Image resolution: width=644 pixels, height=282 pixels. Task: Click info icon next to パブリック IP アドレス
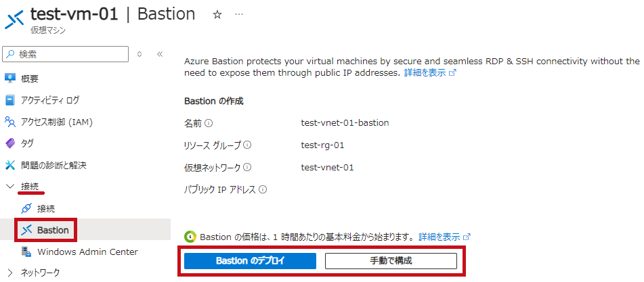pyautogui.click(x=263, y=190)
